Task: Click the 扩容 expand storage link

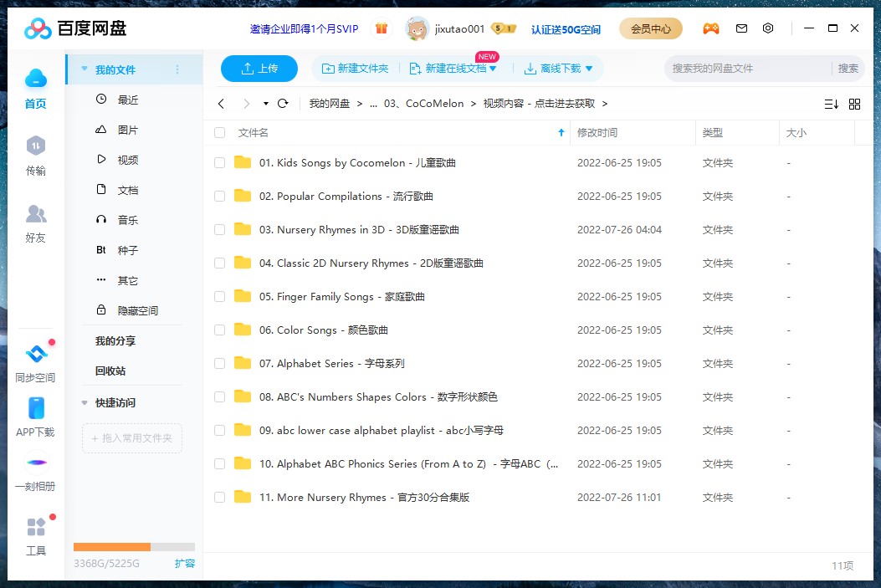Action: pos(185,563)
